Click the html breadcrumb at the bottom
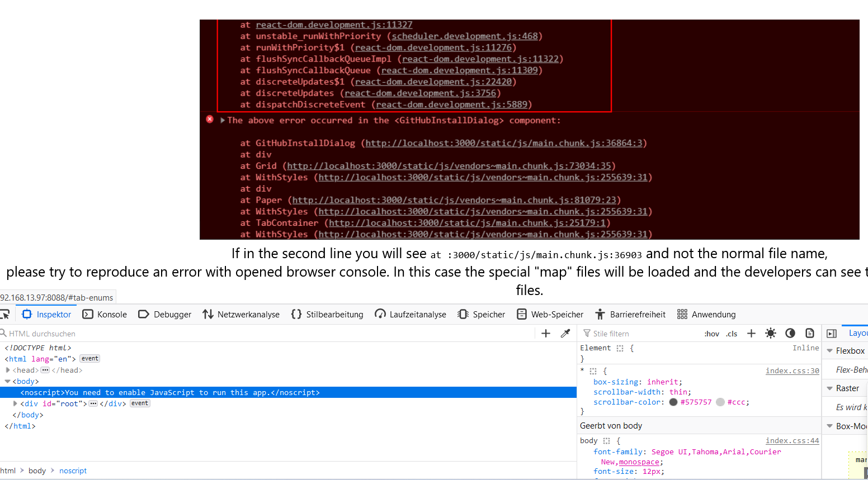 click(x=8, y=471)
